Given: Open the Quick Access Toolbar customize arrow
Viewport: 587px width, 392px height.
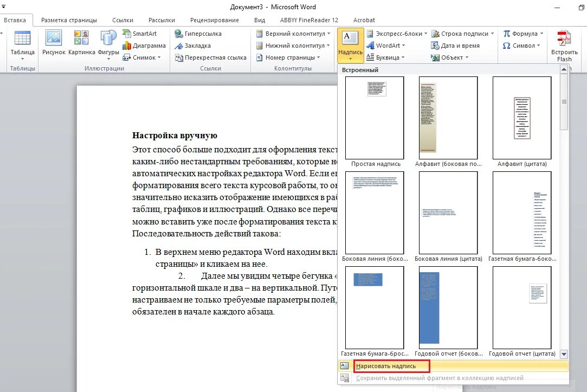Looking at the screenshot, I should click(x=3, y=7).
